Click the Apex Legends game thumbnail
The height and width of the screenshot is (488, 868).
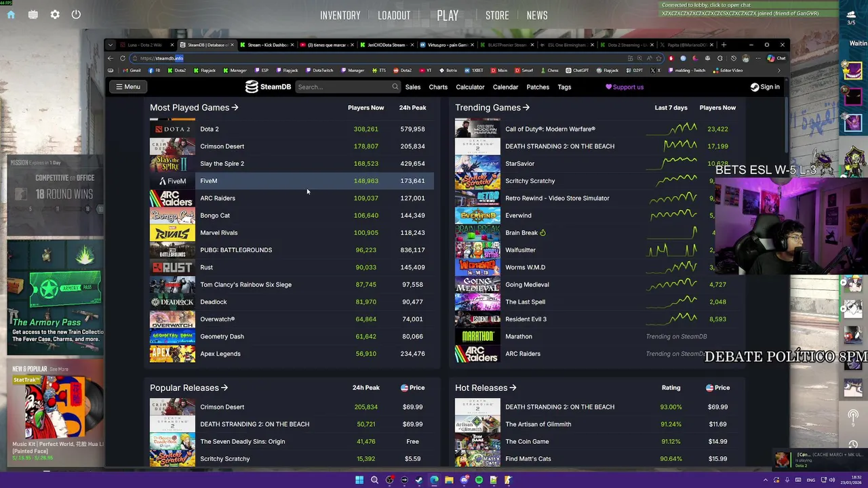click(172, 354)
